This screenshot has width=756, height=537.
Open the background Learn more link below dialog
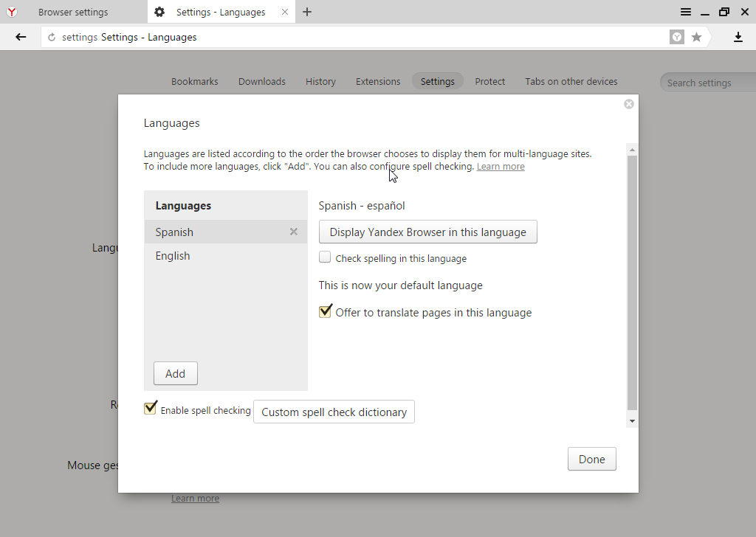click(x=195, y=499)
